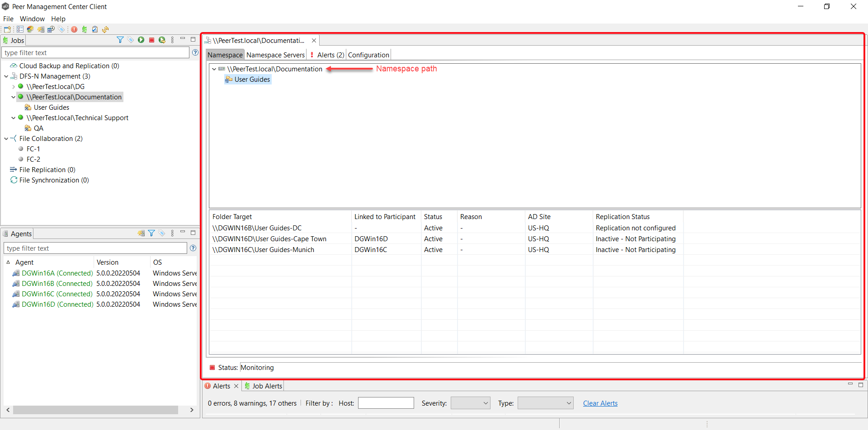The width and height of the screenshot is (868, 430).
Task: Select the FC-1 job
Action: point(33,149)
